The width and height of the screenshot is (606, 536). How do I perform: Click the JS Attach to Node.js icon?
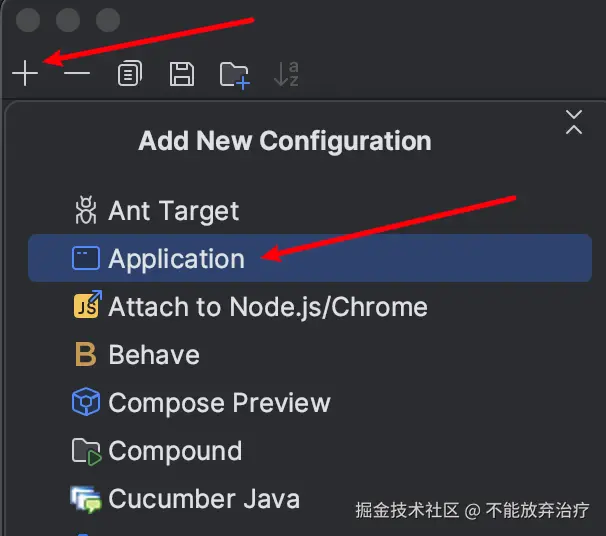(87, 305)
